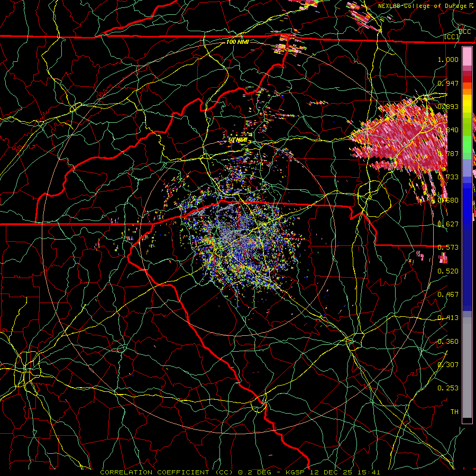Select the 0.360 scale value

[448, 342]
